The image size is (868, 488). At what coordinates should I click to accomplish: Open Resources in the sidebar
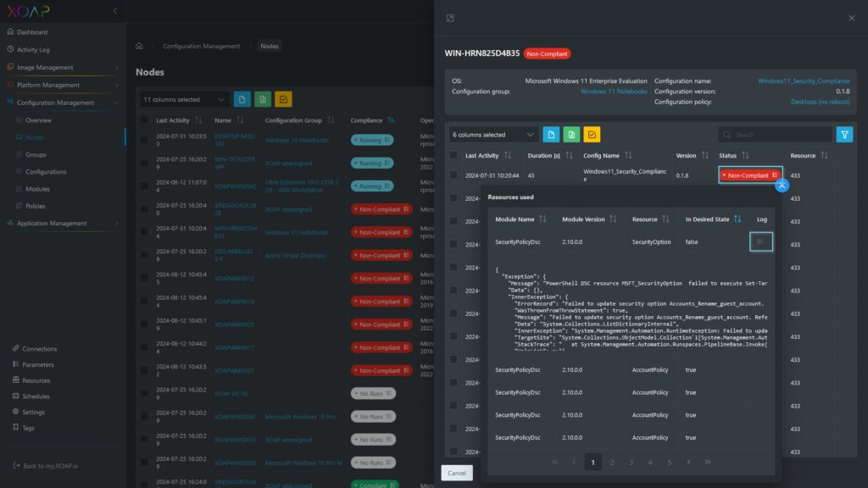coord(36,380)
